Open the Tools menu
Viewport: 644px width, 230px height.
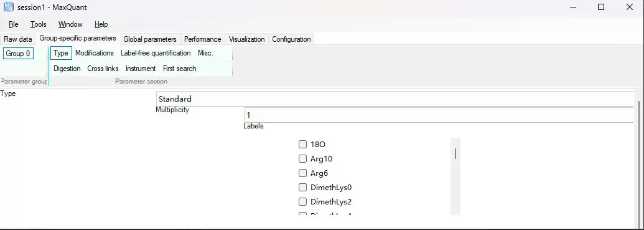click(x=39, y=24)
